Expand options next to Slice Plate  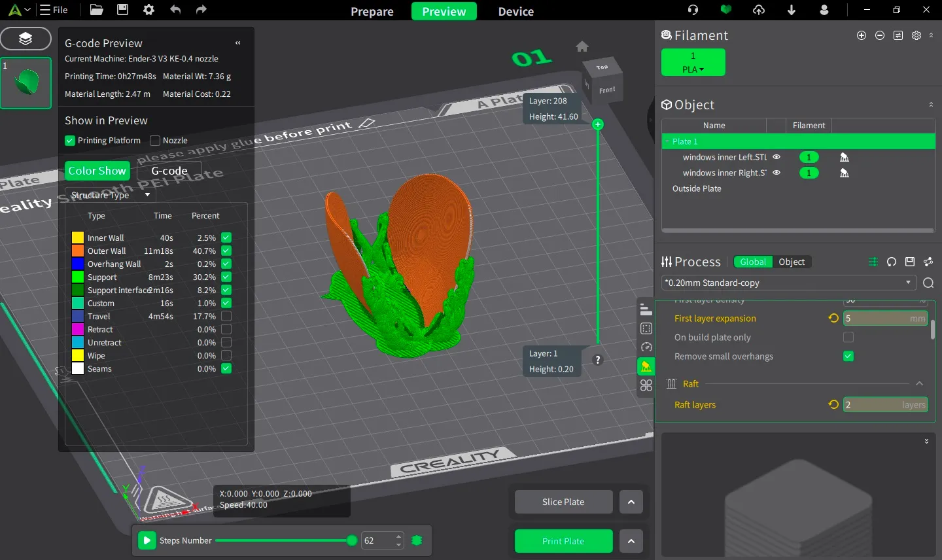(x=631, y=502)
